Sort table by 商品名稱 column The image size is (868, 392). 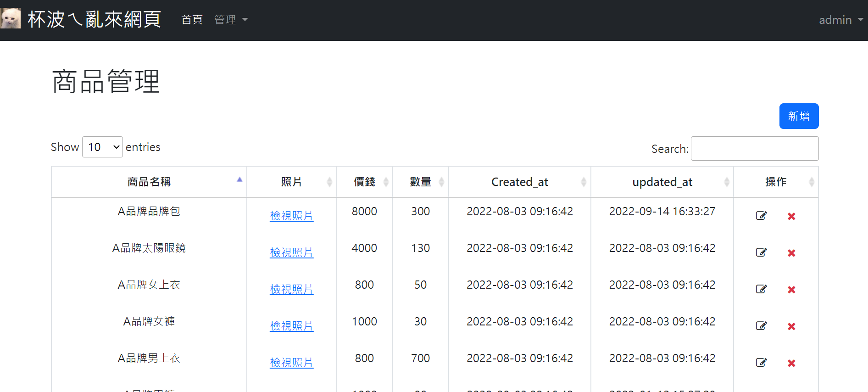tap(149, 182)
